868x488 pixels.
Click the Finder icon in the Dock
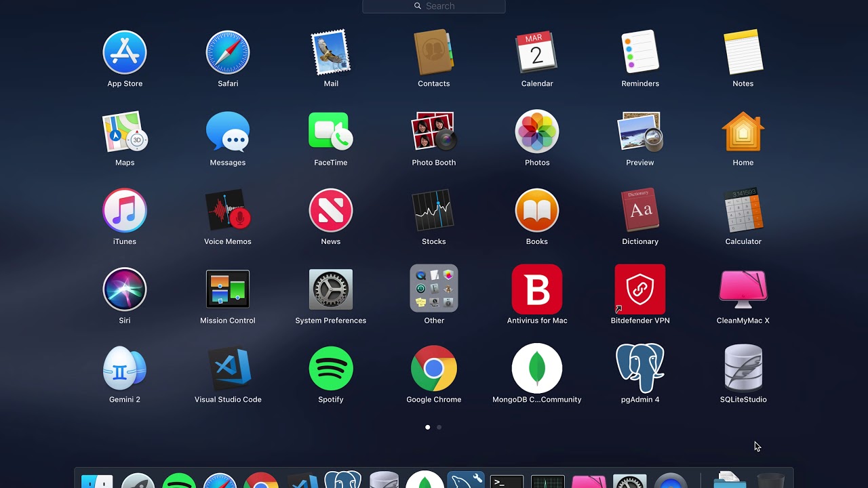pyautogui.click(x=97, y=481)
